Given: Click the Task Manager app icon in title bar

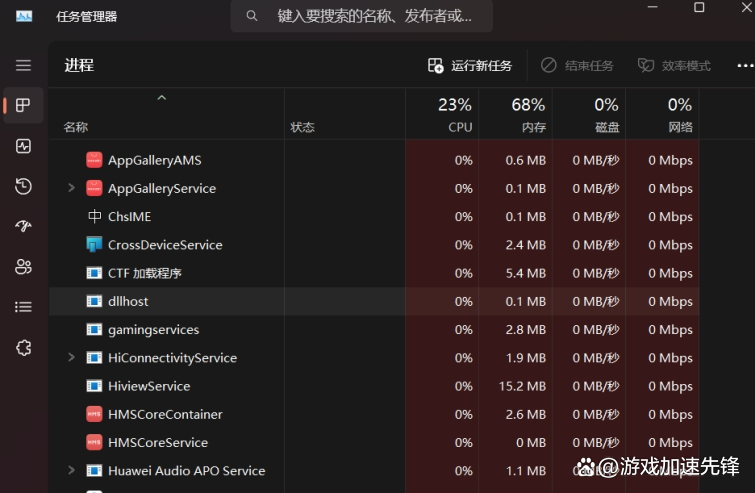Looking at the screenshot, I should [24, 16].
